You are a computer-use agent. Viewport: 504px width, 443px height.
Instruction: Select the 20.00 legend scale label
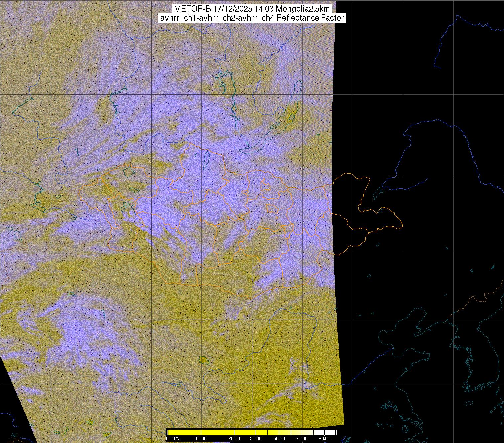(234, 439)
